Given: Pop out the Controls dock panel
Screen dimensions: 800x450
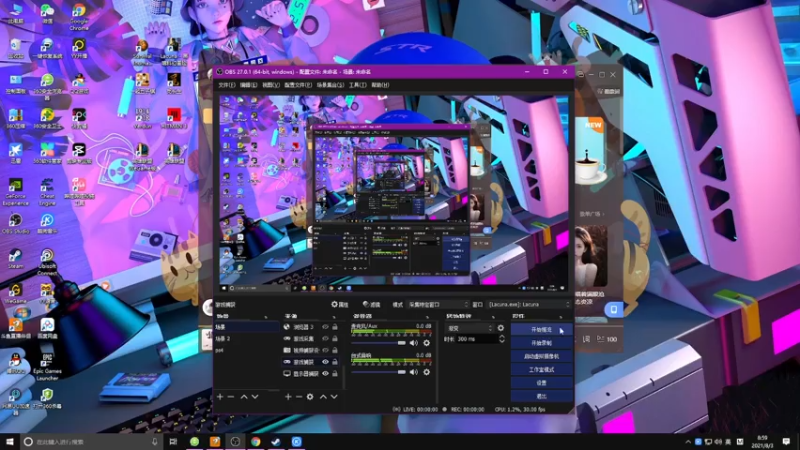Looking at the screenshot, I should point(562,317).
